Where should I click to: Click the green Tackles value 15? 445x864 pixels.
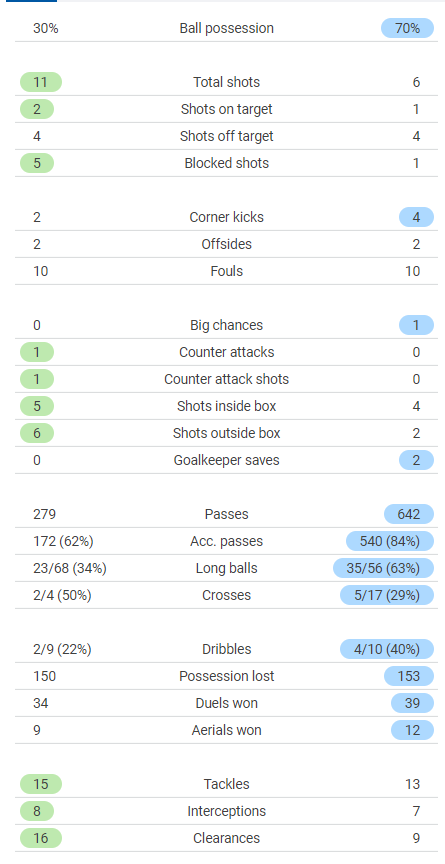(x=41, y=784)
